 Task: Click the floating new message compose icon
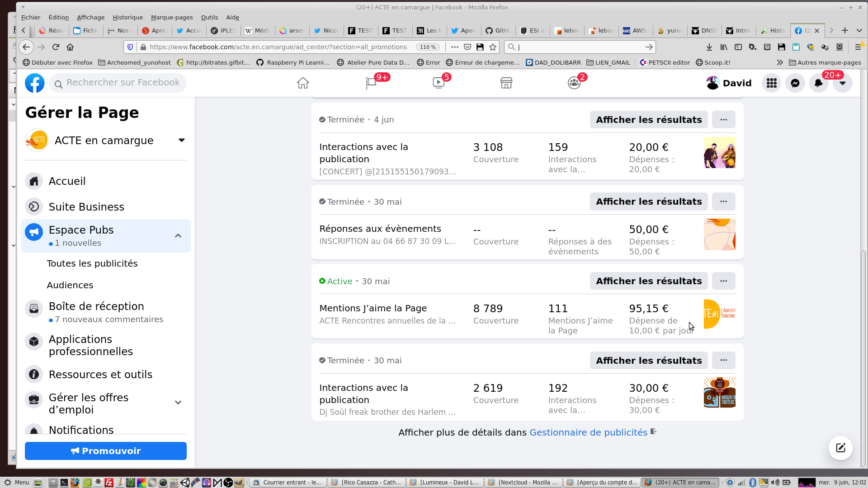840,448
